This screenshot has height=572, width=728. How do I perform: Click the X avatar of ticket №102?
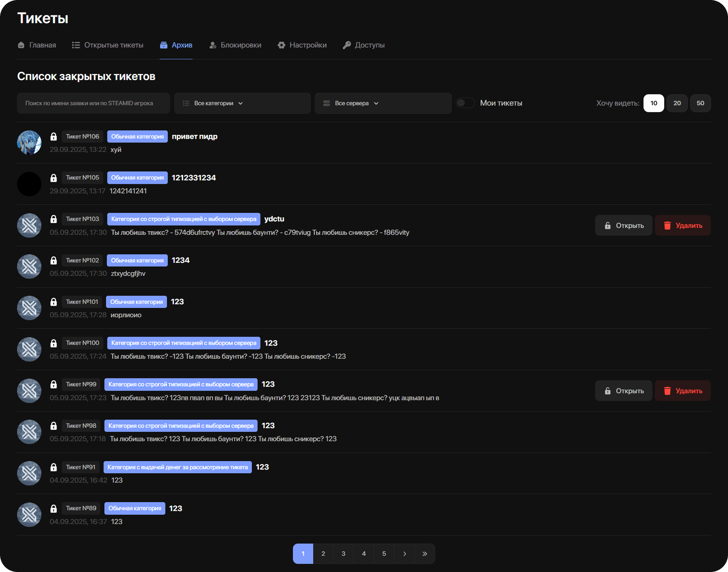click(x=29, y=266)
